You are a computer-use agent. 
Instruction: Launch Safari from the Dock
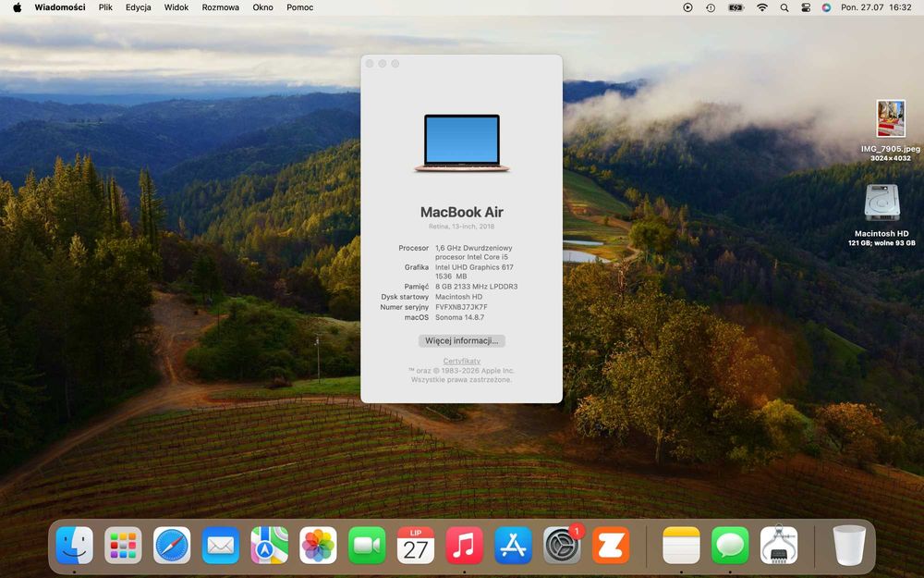coord(172,546)
